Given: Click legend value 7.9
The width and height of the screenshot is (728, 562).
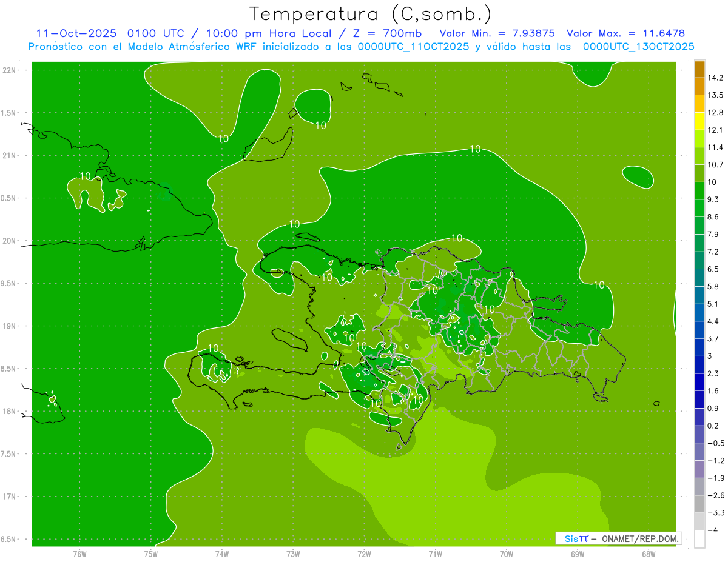Looking at the screenshot, I should coord(713,234).
